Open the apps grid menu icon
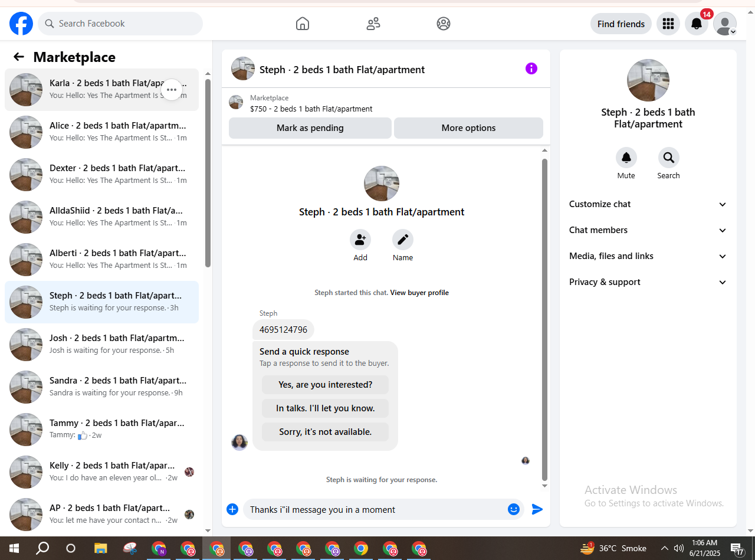The image size is (755, 560). tap(668, 24)
